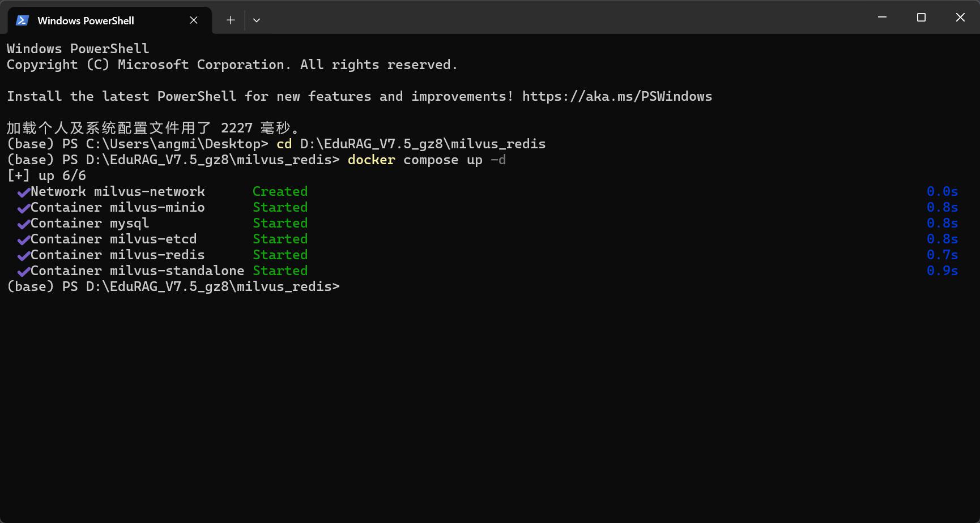Expand the new tab profile dropdown

point(257,20)
